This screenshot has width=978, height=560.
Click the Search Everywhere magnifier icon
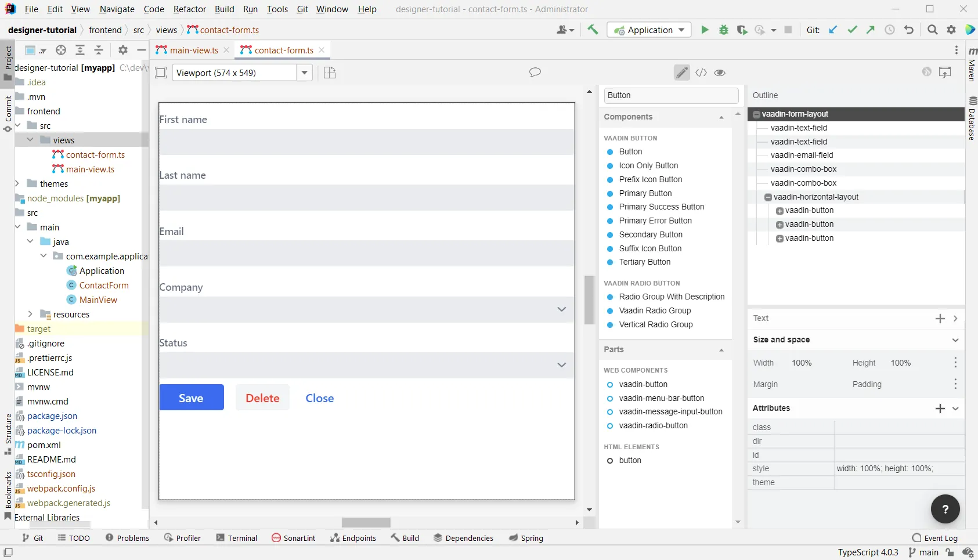[932, 30]
